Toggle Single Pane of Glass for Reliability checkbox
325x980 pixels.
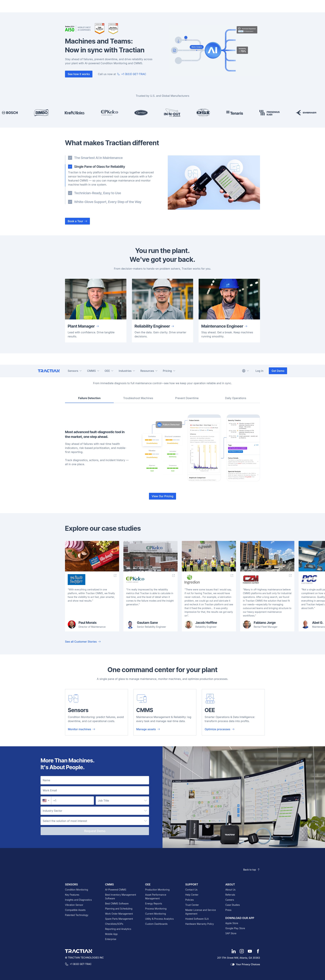(x=70, y=167)
